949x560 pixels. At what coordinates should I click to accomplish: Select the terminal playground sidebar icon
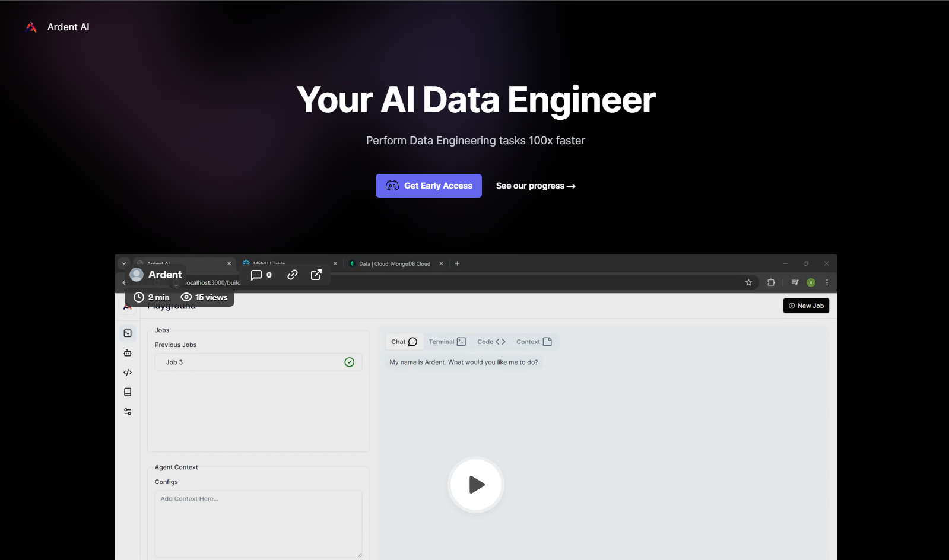128,333
